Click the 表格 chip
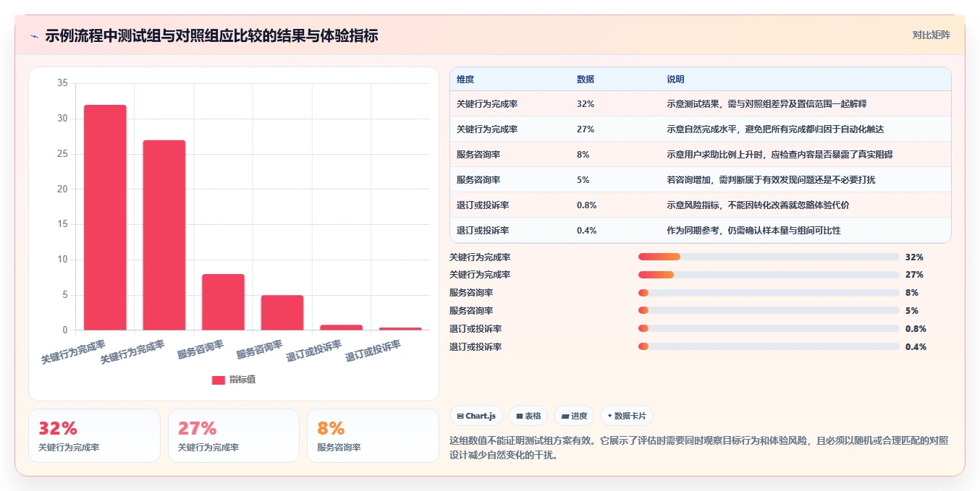980x491 pixels. (528, 416)
